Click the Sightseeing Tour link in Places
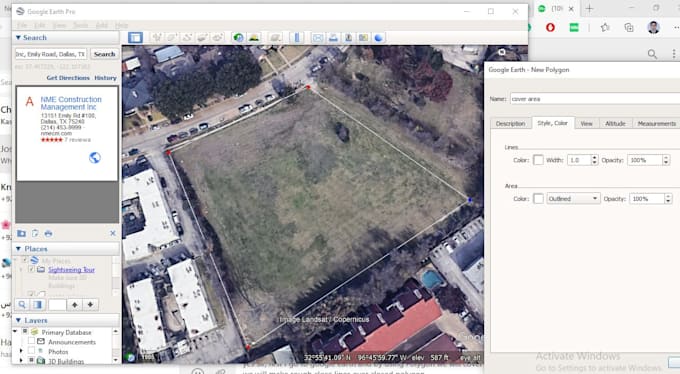Screen dimensions: 680x374 pyautogui.click(x=71, y=269)
